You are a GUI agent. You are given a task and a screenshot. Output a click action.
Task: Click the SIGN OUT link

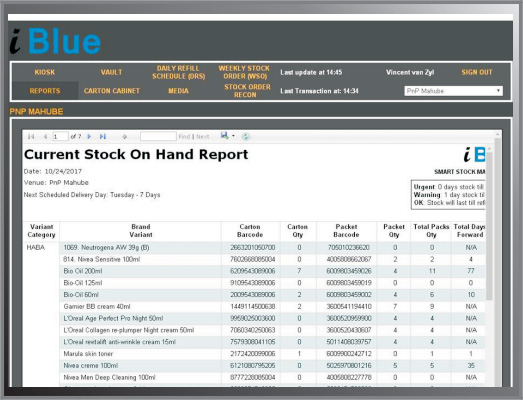click(477, 72)
